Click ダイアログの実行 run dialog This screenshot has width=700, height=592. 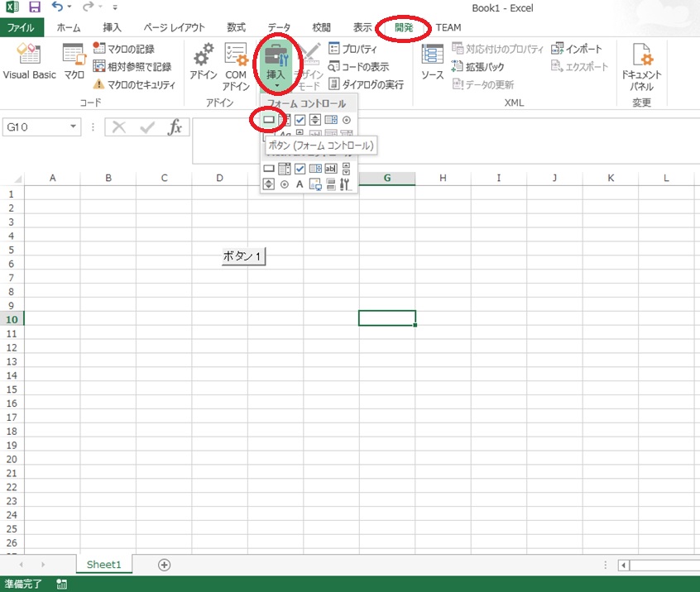coord(366,84)
